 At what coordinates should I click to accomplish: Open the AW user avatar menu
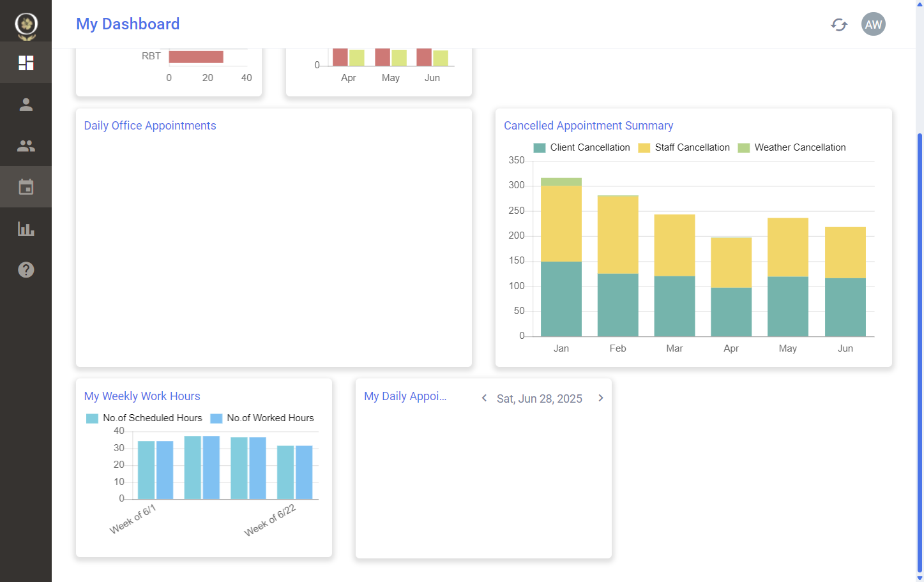(x=874, y=24)
